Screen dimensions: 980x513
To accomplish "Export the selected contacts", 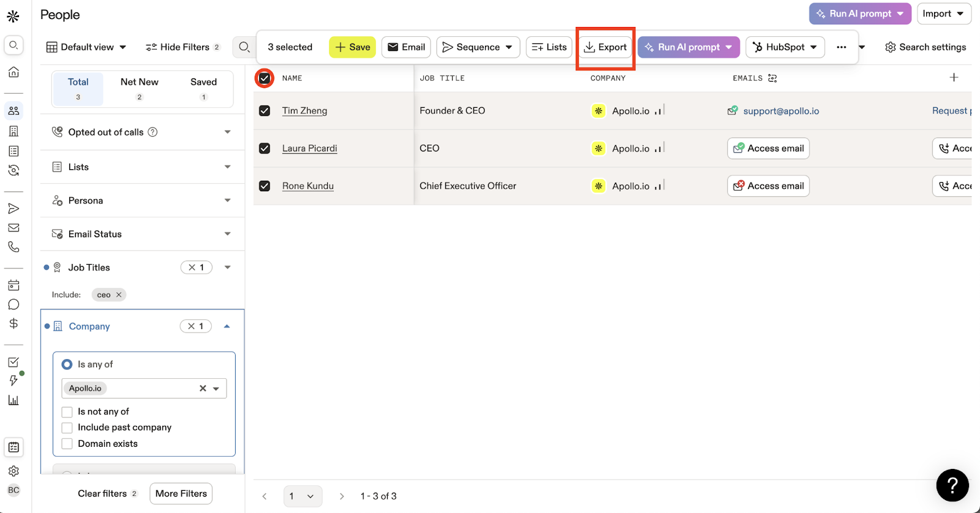I will (x=605, y=47).
